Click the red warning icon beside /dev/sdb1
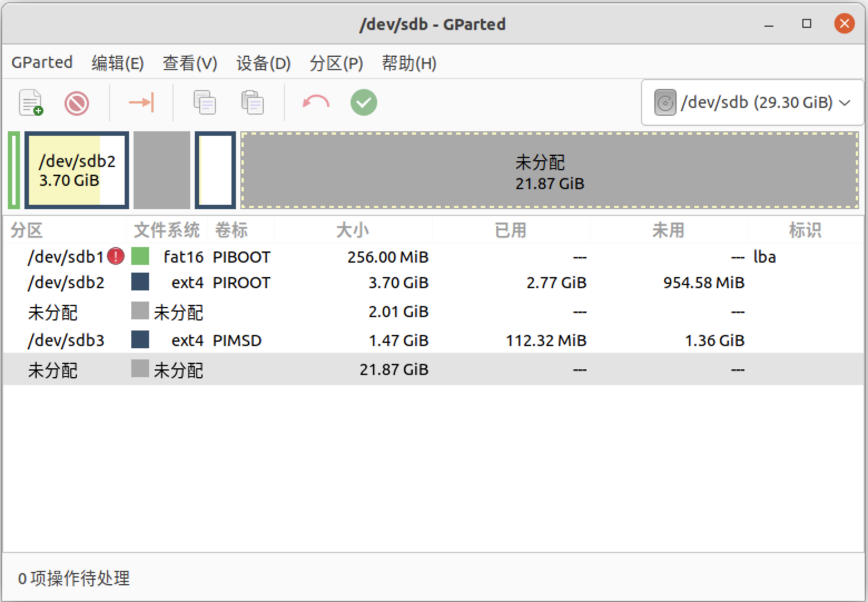This screenshot has height=602, width=868. (116, 256)
